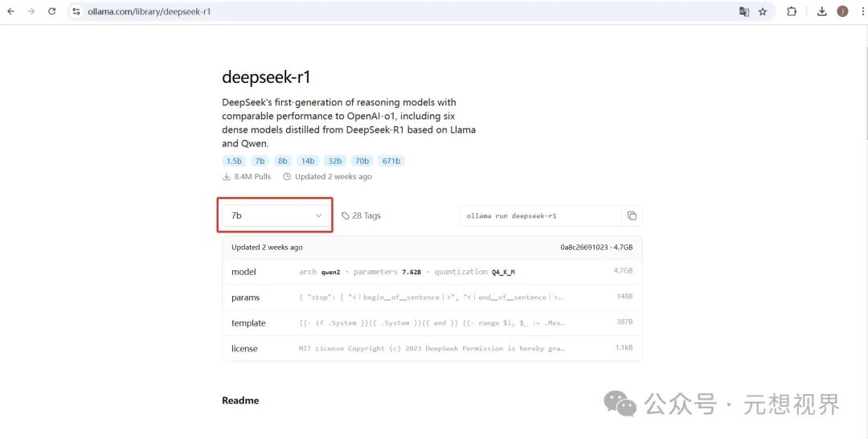This screenshot has width=868, height=439.
Task: Select the 14b size tag
Action: (308, 161)
